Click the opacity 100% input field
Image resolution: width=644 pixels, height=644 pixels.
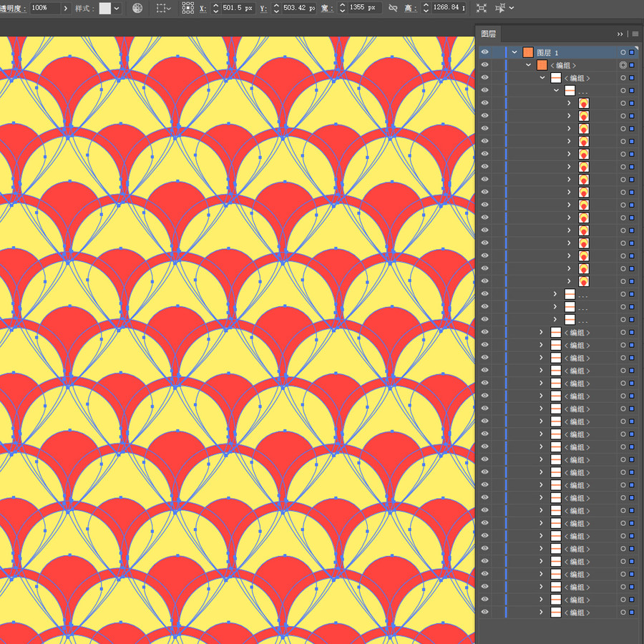45,8
